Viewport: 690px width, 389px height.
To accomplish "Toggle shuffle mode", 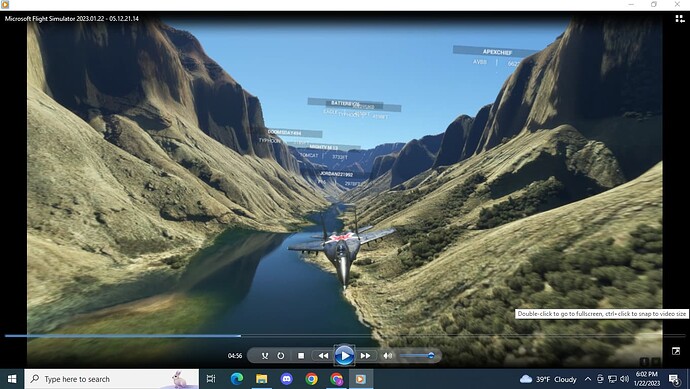I will click(x=265, y=356).
